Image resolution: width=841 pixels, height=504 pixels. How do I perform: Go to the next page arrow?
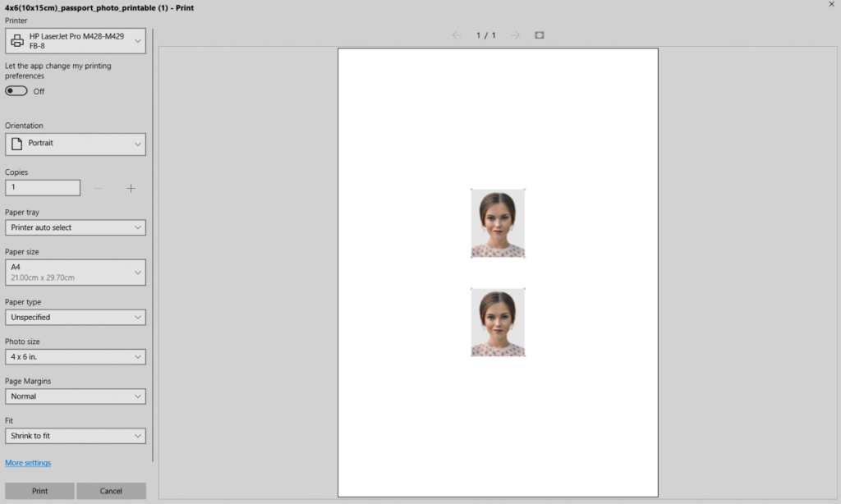coord(515,35)
